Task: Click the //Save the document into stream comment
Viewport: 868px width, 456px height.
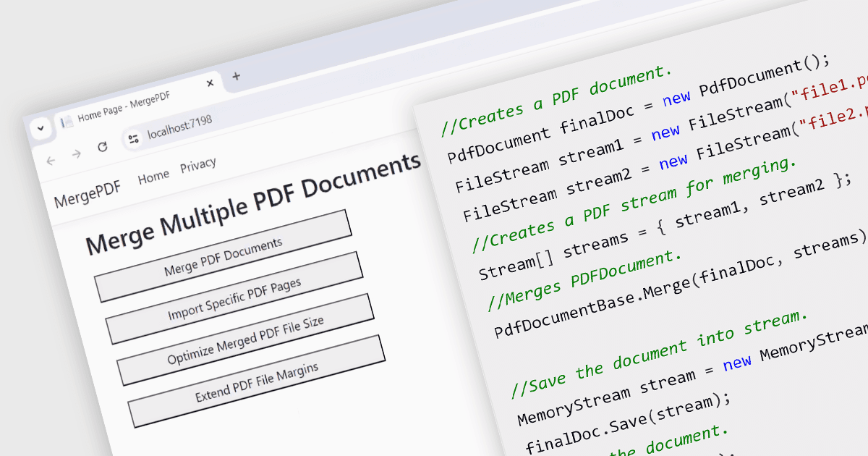Action: pos(660,354)
